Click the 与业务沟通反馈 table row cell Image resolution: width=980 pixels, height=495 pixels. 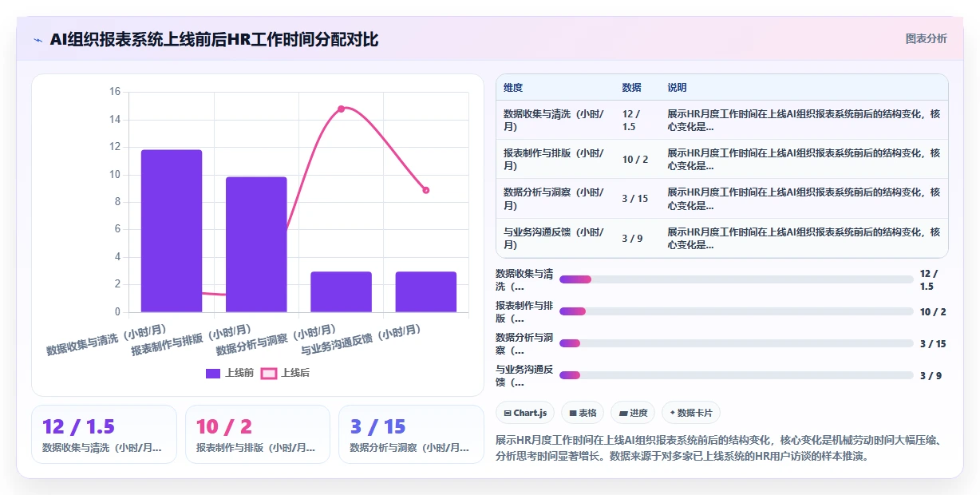point(554,238)
